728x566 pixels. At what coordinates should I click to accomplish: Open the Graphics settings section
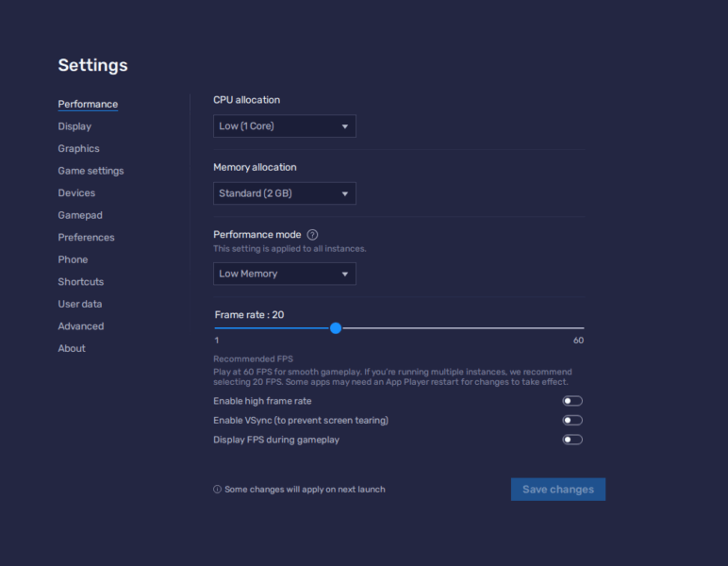[x=78, y=149]
